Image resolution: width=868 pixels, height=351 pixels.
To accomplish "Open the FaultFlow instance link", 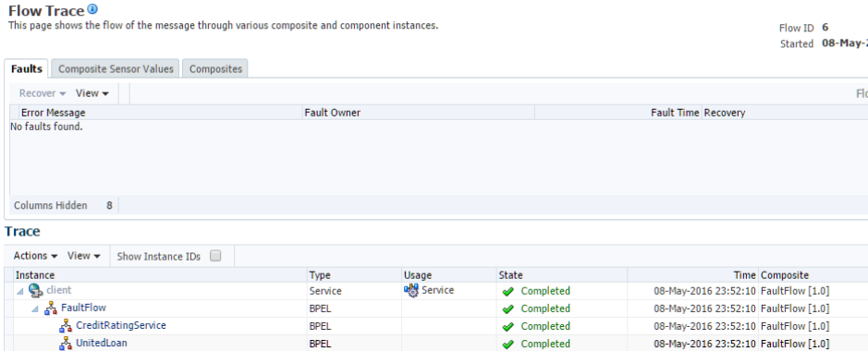I will (x=83, y=308).
